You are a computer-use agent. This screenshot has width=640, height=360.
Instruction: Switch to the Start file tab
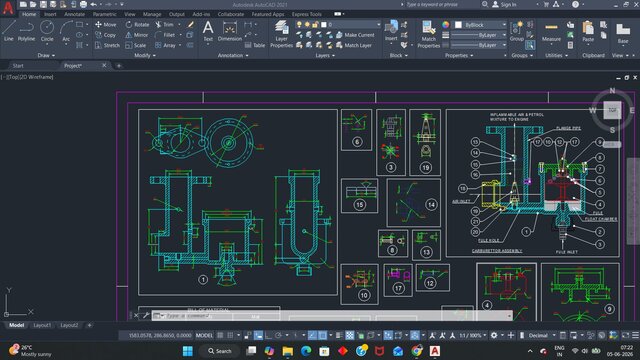18,66
